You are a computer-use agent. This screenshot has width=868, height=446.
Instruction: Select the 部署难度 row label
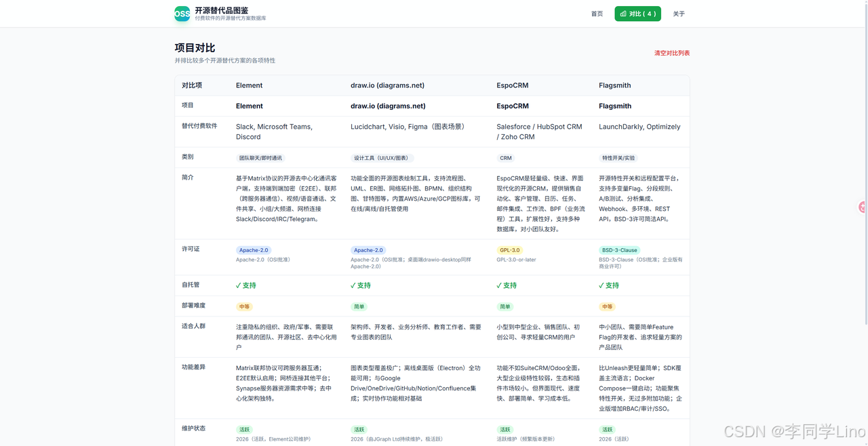[194, 306]
